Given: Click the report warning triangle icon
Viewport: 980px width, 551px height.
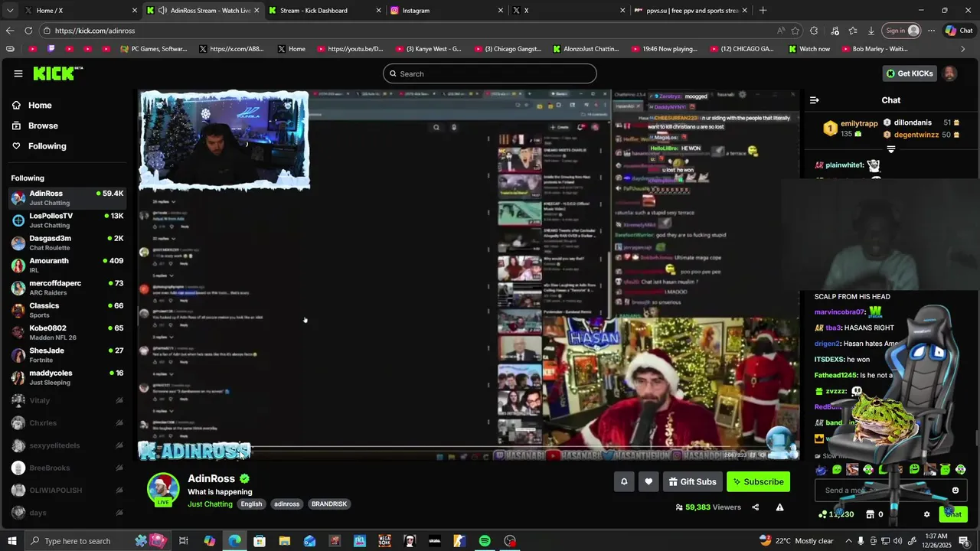Looking at the screenshot, I should coord(779,507).
